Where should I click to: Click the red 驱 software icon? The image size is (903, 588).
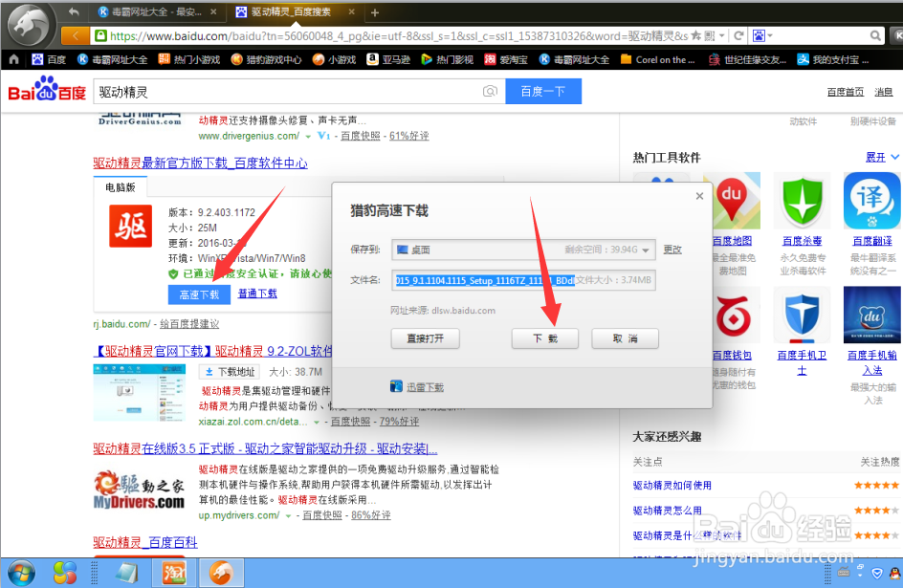pyautogui.click(x=131, y=226)
